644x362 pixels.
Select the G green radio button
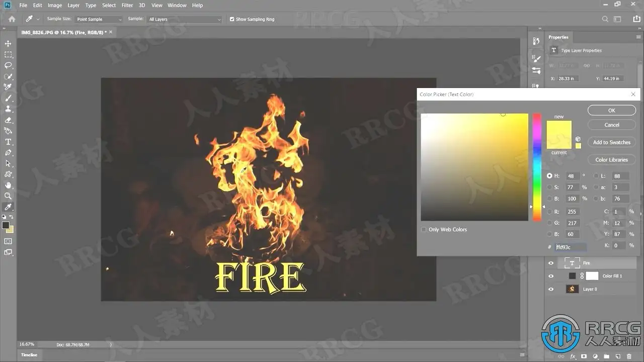point(549,223)
